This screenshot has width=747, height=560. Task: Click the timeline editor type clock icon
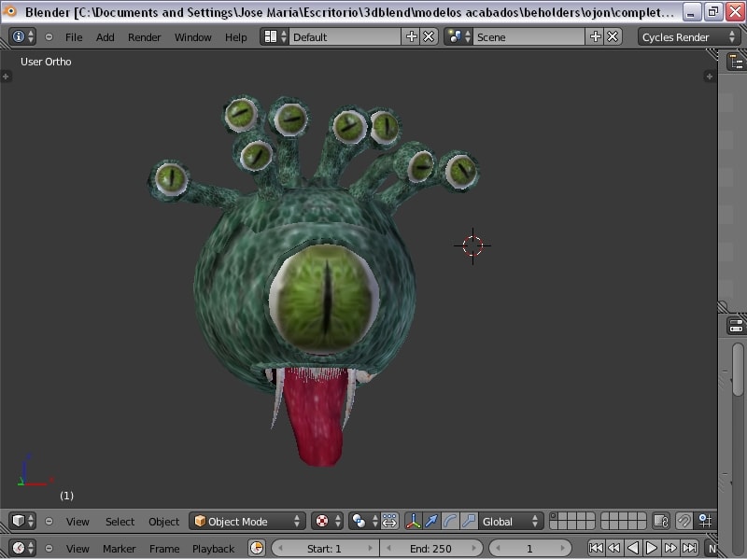[18, 548]
